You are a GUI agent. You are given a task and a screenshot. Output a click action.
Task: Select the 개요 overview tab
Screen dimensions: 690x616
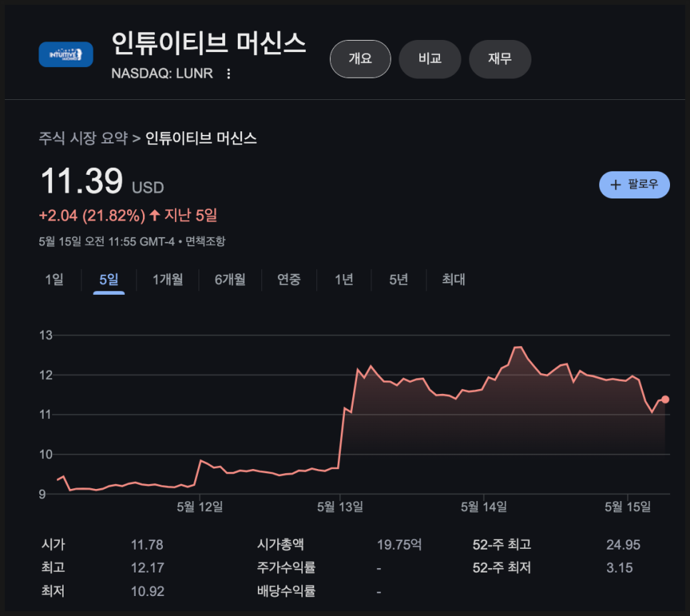click(360, 59)
